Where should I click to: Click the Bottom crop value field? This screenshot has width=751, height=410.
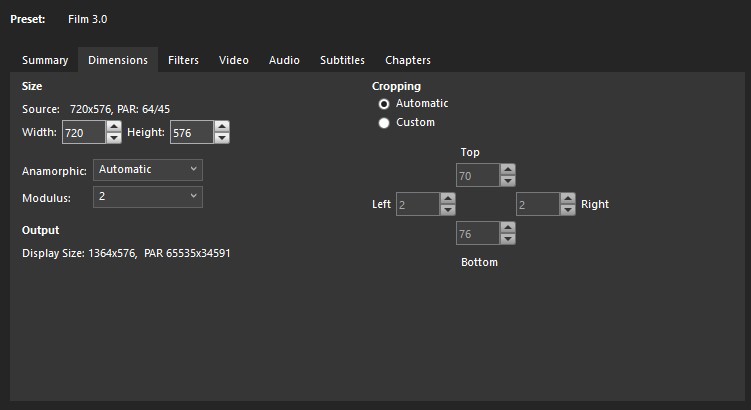click(478, 233)
